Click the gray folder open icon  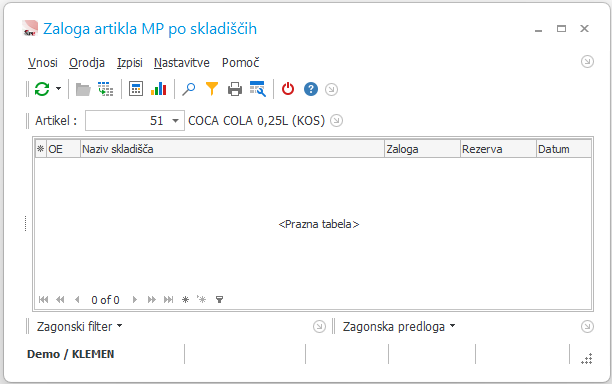point(83,89)
